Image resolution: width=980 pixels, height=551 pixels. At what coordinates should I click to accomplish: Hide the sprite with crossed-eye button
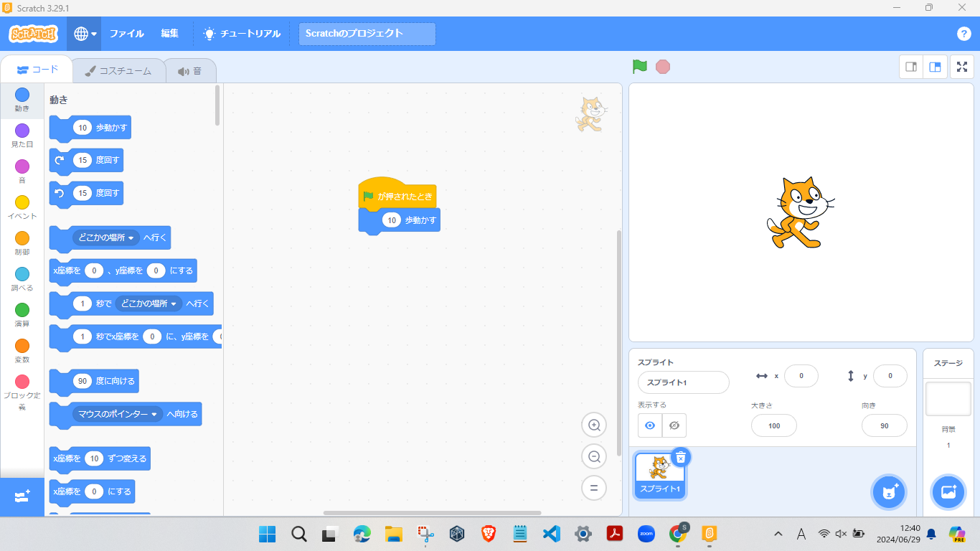tap(674, 425)
